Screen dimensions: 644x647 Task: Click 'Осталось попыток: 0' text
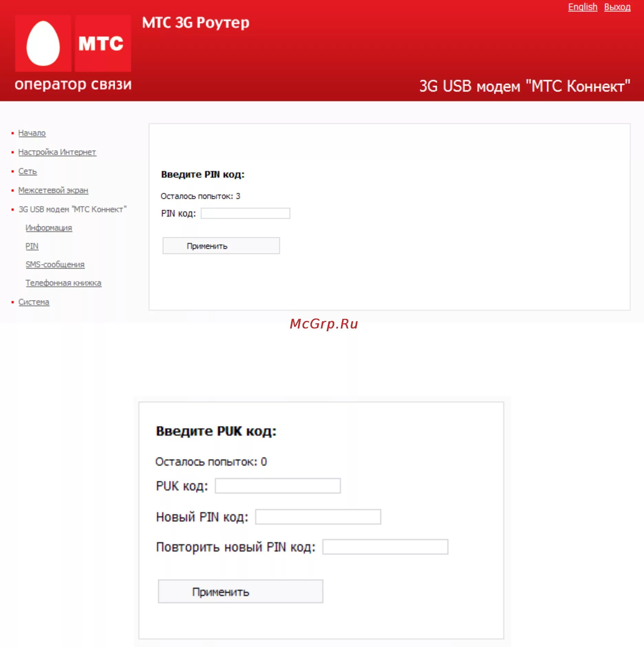pyautogui.click(x=211, y=461)
